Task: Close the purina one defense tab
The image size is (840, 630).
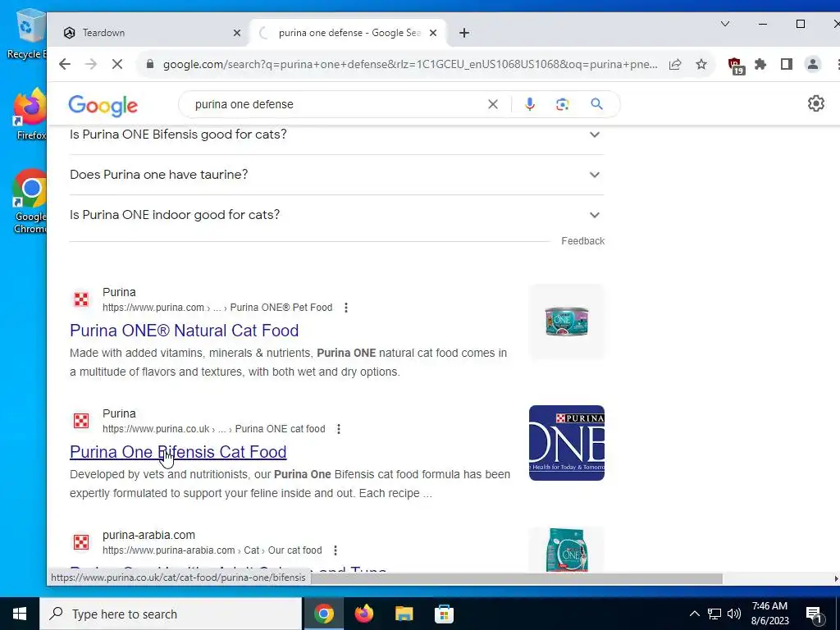Action: tap(433, 33)
